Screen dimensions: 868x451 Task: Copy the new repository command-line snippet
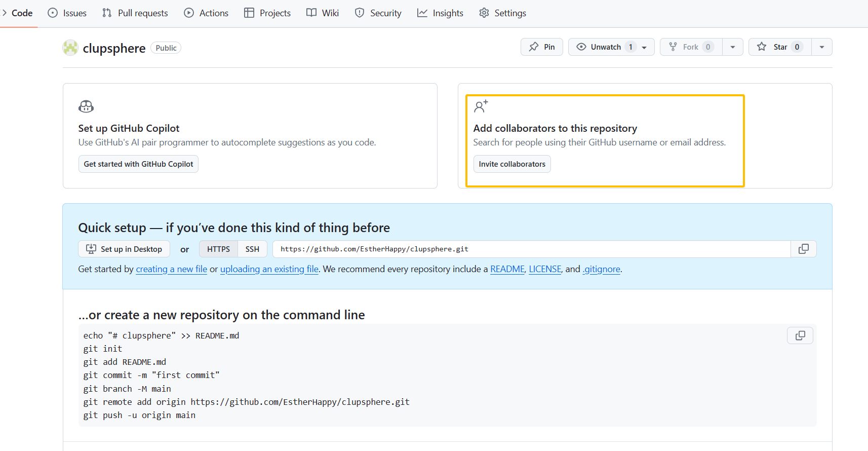pyautogui.click(x=800, y=335)
